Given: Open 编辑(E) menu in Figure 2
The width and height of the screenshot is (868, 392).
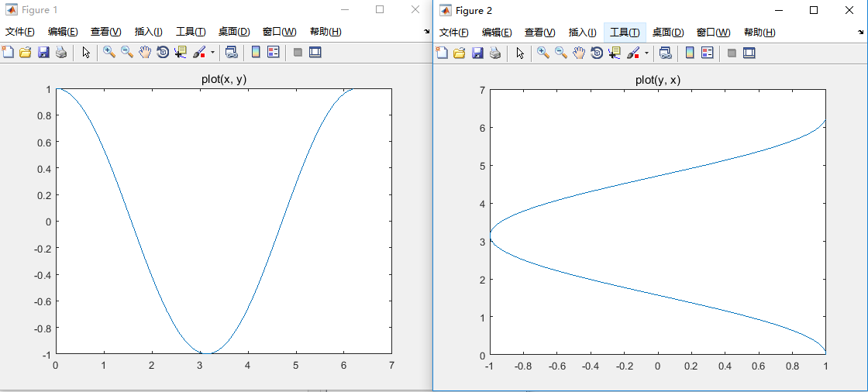Looking at the screenshot, I should click(497, 33).
